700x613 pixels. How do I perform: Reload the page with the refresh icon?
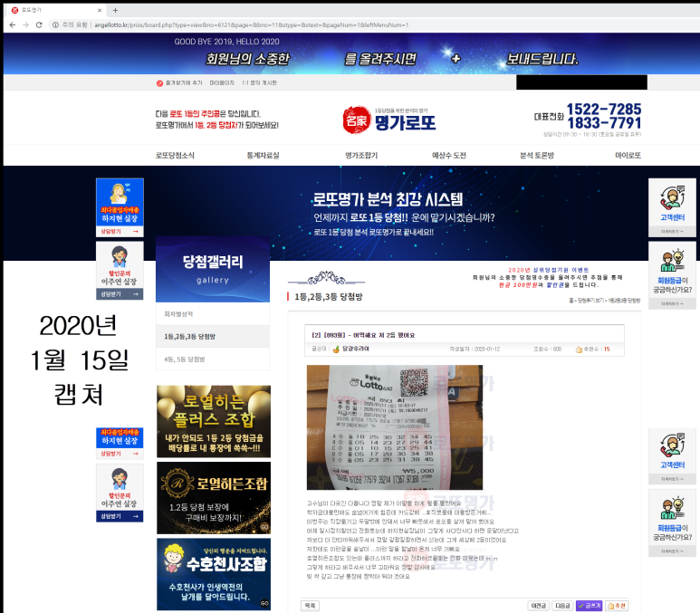39,25
